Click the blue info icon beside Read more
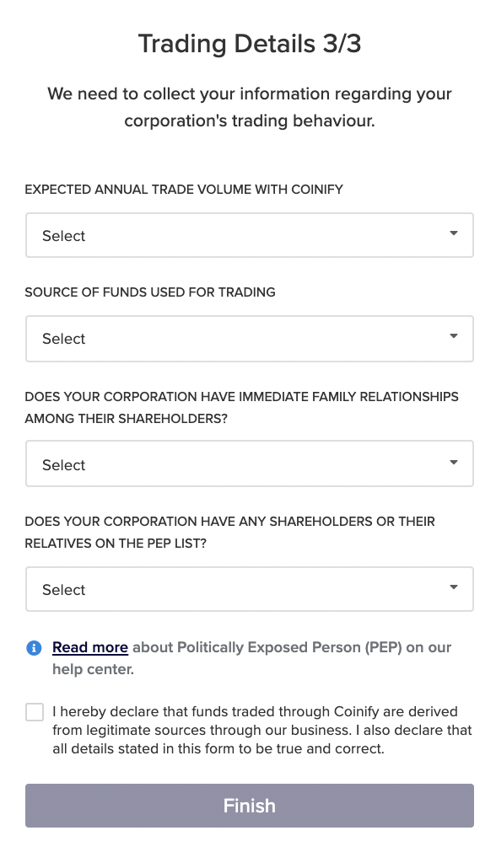This screenshot has height=868, width=496. pos(34,648)
